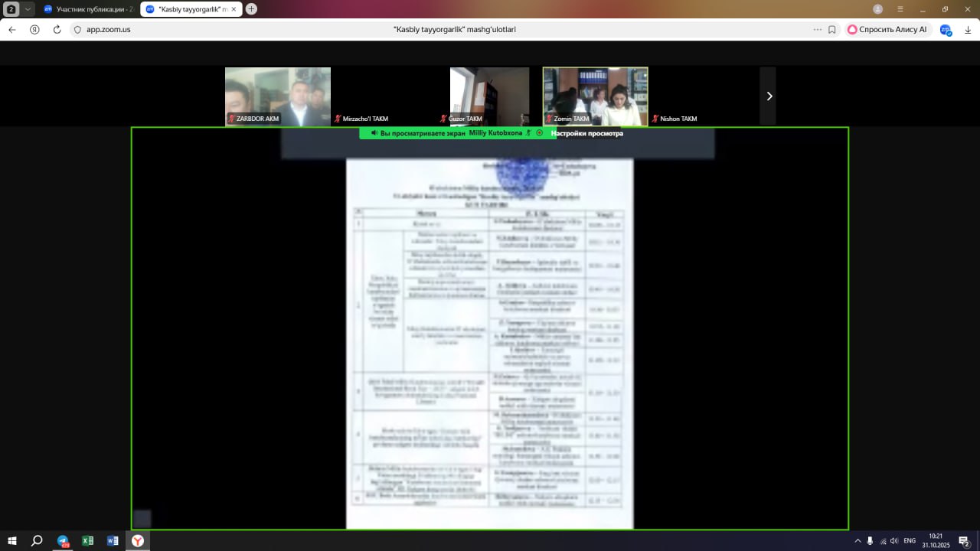This screenshot has height=551, width=980.
Task: Toggle system volume icon in the tray
Action: 893,541
